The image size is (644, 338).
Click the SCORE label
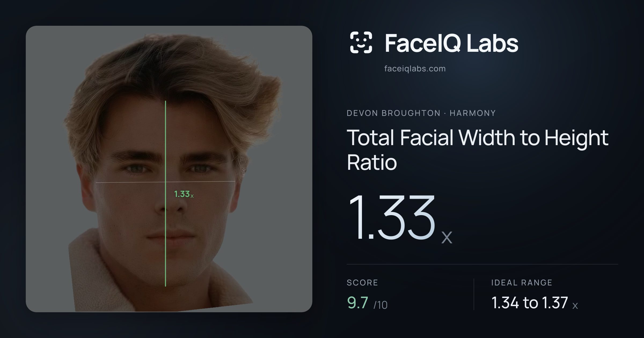pos(362,282)
